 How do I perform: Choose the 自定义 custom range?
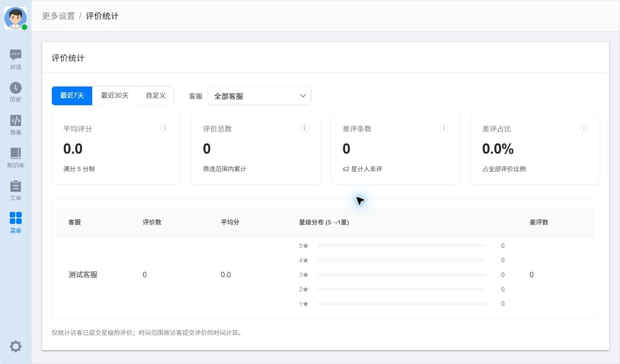(156, 95)
